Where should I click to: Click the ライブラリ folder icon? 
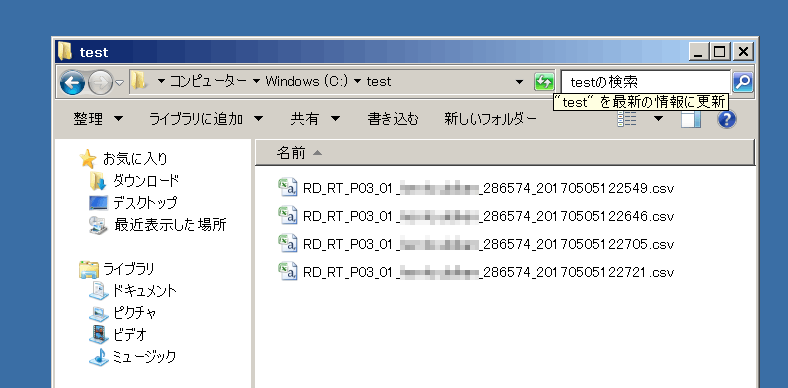coord(88,269)
